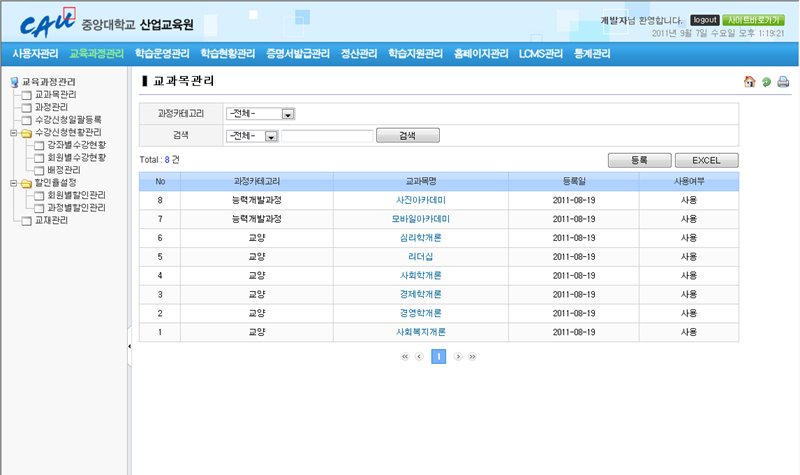Image resolution: width=800 pixels, height=475 pixels.
Task: Go to the first page using double-left arrow
Action: [405, 356]
